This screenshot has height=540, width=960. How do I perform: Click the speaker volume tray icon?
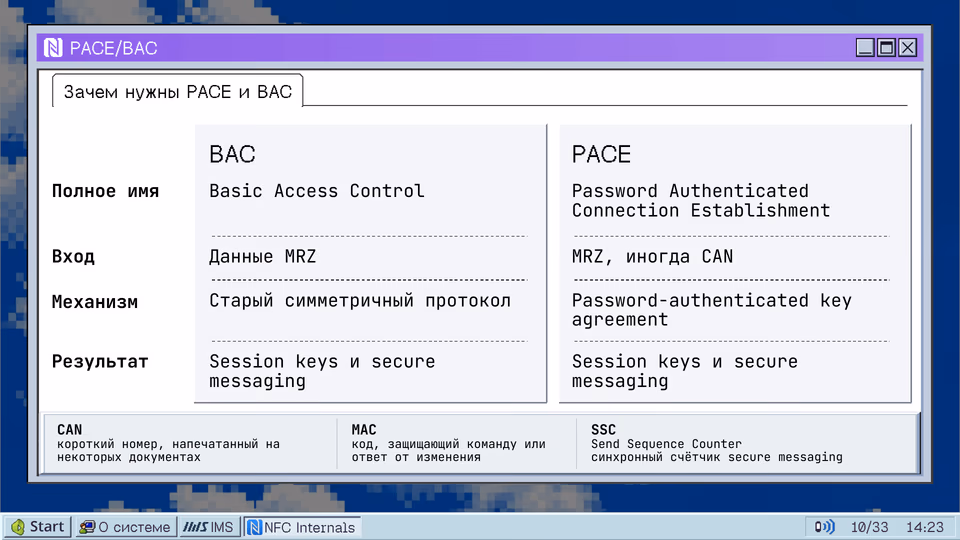click(825, 527)
